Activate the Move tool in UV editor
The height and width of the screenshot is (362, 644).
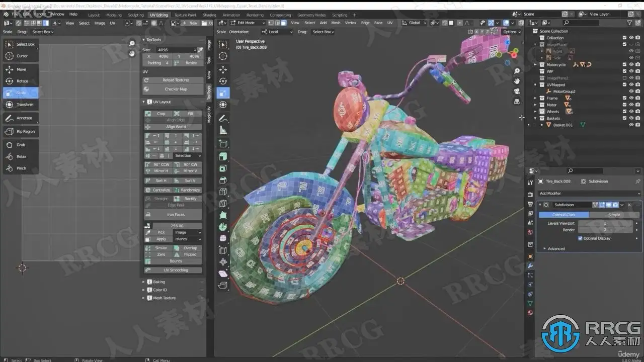(x=21, y=69)
